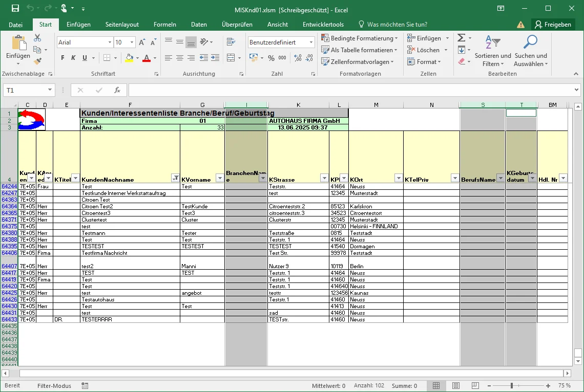This screenshot has height=392, width=584.
Task: Open Als Tabelle formatieren
Action: coord(359,50)
